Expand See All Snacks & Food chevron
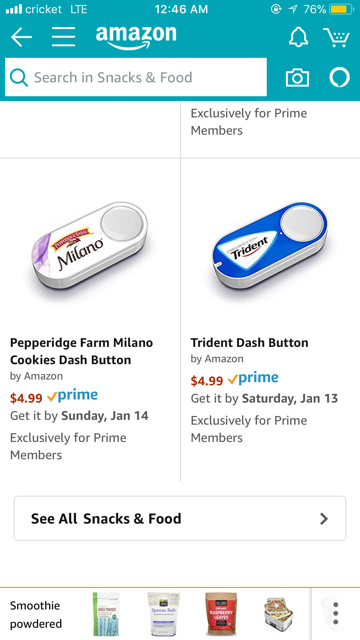The image size is (360, 640). coord(324,519)
